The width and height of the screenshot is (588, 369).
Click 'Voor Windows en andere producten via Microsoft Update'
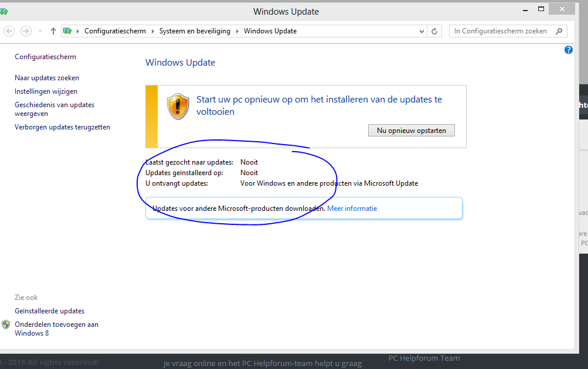coord(329,183)
